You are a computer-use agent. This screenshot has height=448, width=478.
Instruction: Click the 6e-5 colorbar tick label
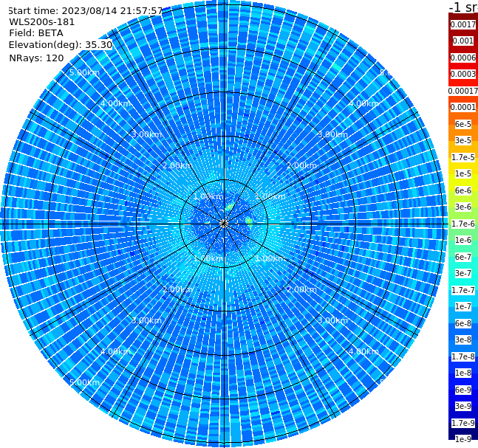(463, 124)
